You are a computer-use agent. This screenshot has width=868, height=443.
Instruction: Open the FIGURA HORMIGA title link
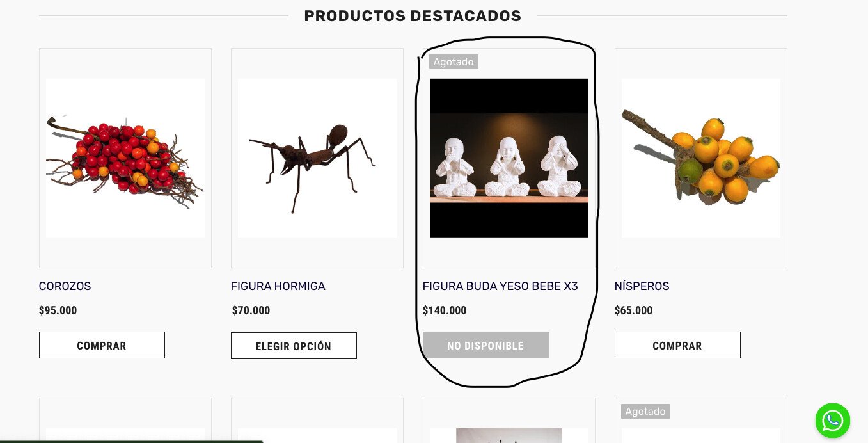tap(278, 286)
